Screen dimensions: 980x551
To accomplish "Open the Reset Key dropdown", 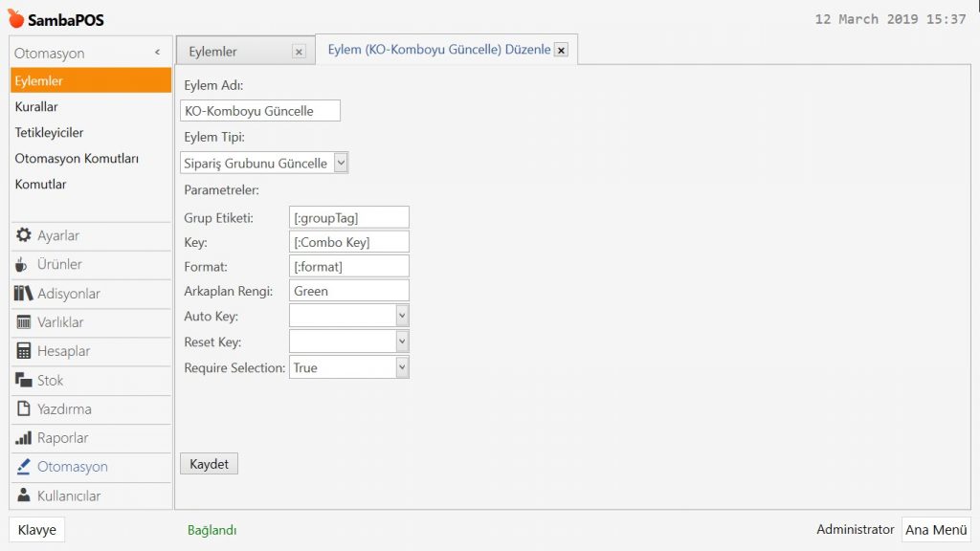I will pyautogui.click(x=402, y=342).
